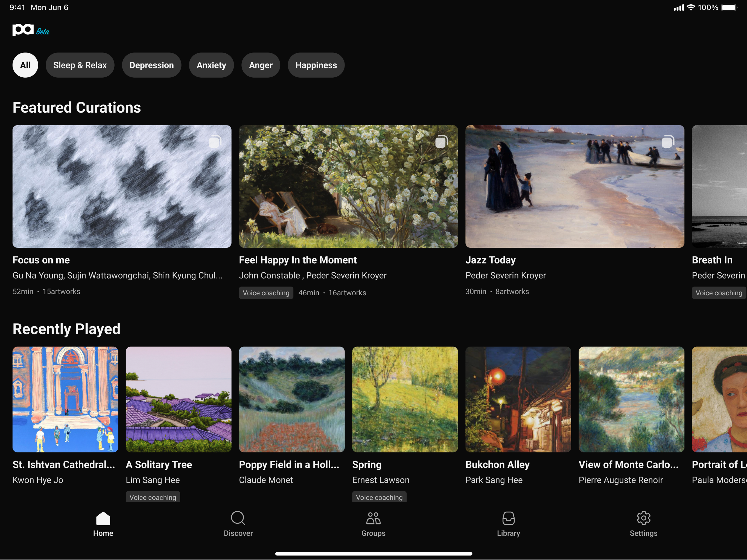Viewport: 747px width, 560px height.
Task: Tap Voice coaching tag under A Solitary Tree
Action: pyautogui.click(x=153, y=497)
